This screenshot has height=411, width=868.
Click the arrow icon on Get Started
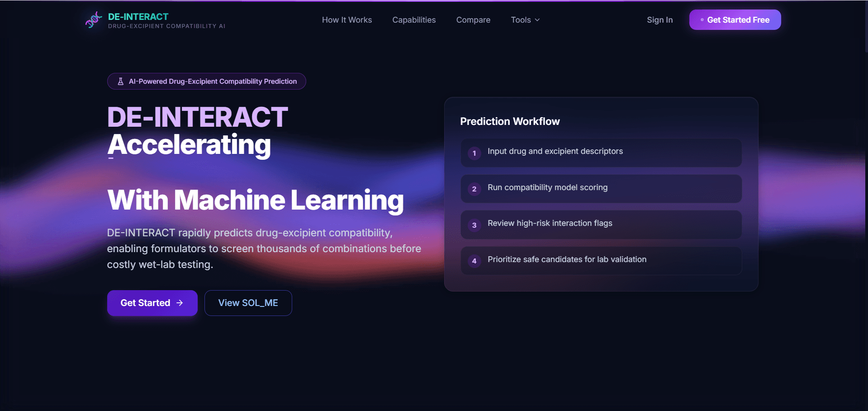pos(180,303)
